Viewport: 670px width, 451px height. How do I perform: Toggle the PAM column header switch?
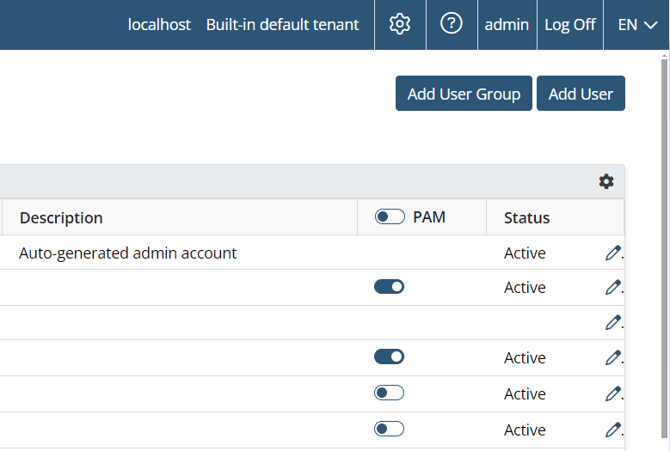coord(389,217)
